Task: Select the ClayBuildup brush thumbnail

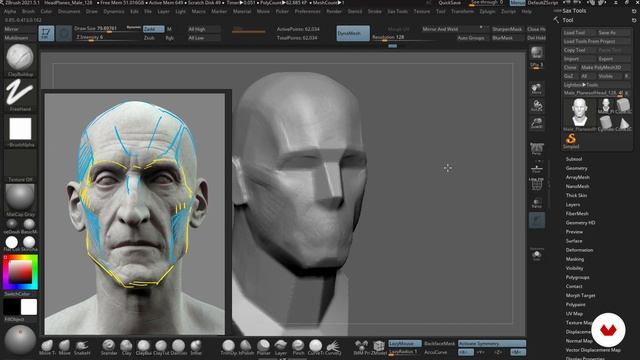Action: (x=20, y=58)
